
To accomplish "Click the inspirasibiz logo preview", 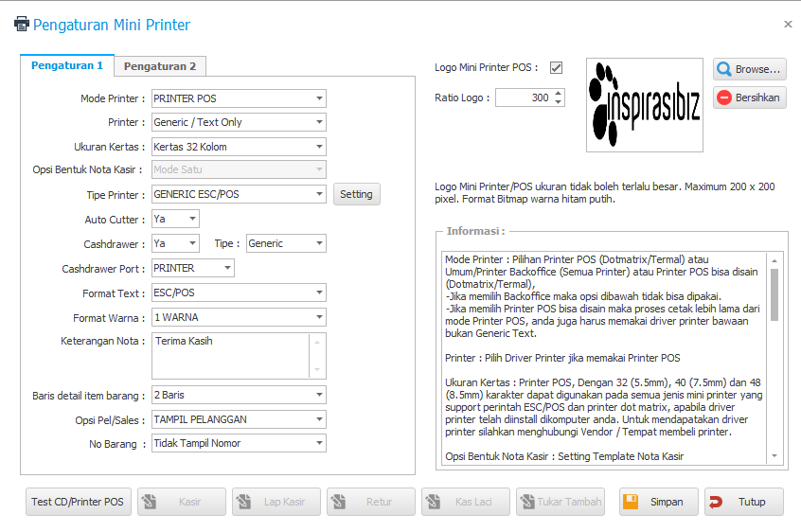I will pos(644,105).
